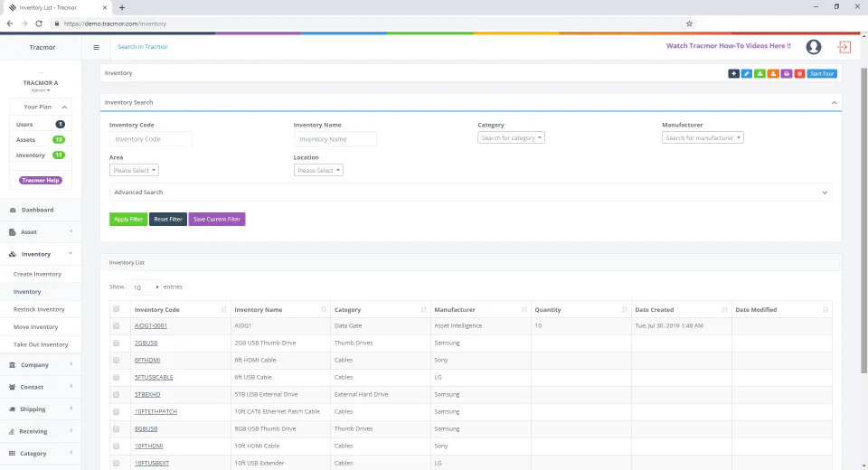Screen dimensions: 868x470
Task: Collapse the Inventory Search panel
Action: (835, 102)
